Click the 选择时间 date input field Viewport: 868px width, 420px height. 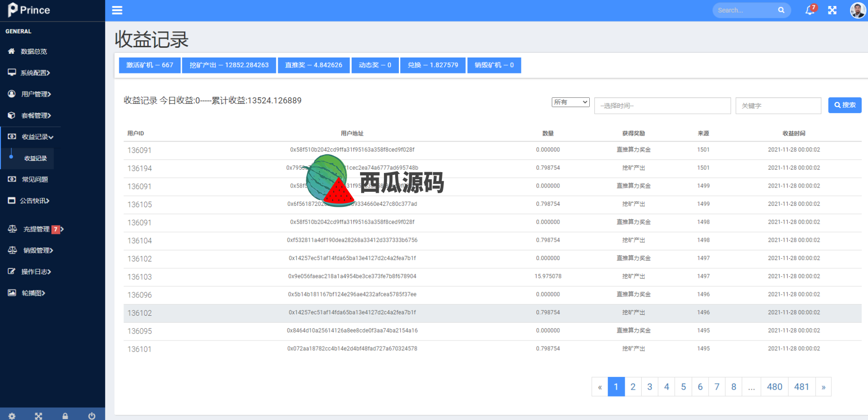coord(662,106)
